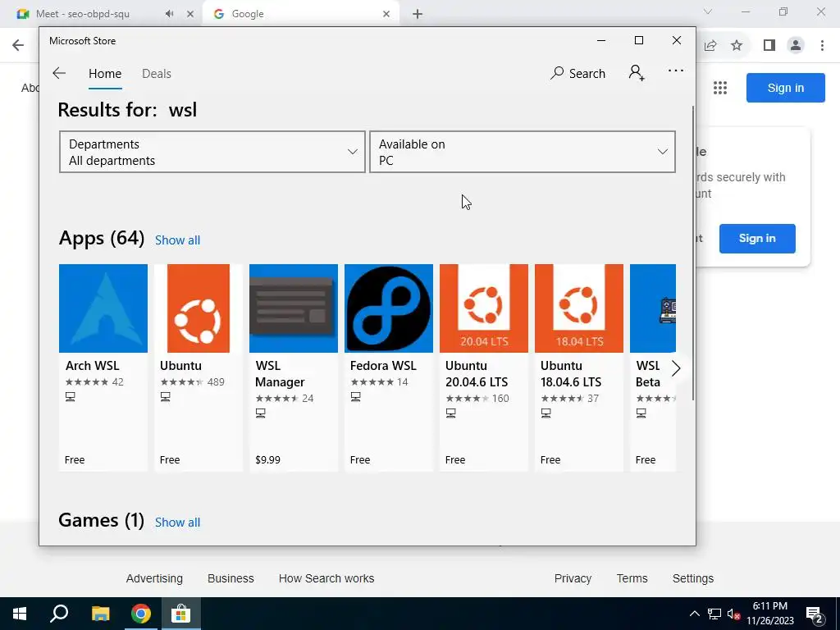Open the Ubuntu 18.04 LTS tile image
Image resolution: width=840 pixels, height=630 pixels.
point(579,308)
